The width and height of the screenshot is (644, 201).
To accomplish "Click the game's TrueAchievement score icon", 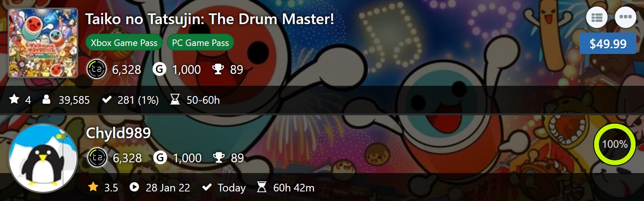I will [96, 69].
